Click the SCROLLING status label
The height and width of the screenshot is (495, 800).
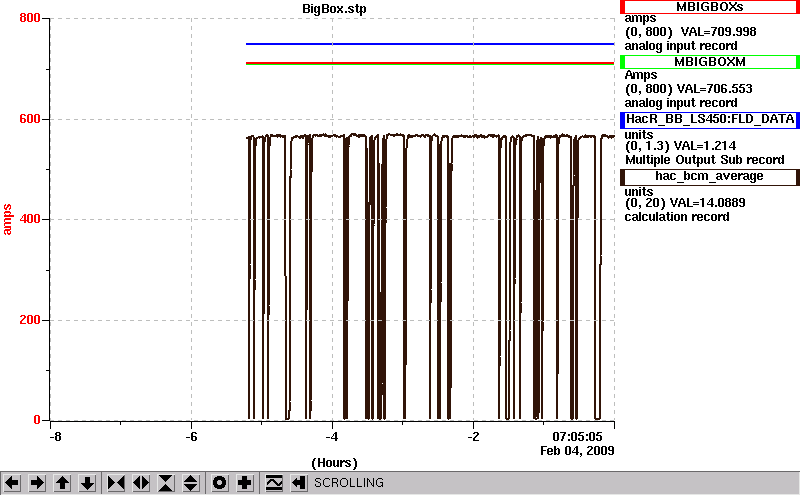pos(348,483)
